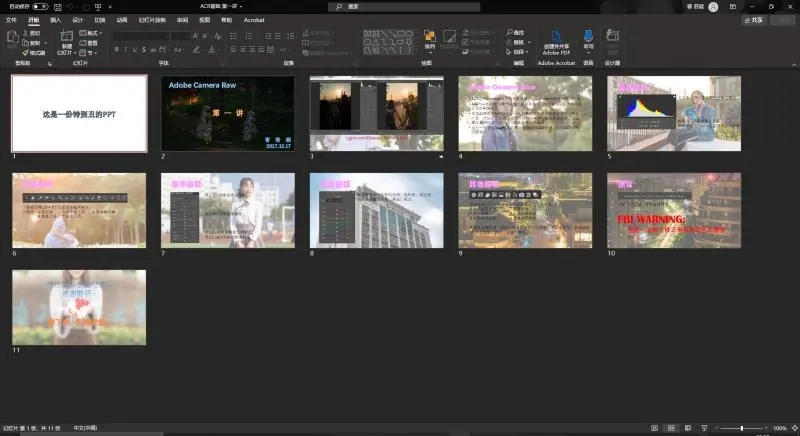Screen dimensions: 800x436
Task: Open the 文件 (File) menu
Action: [11, 20]
